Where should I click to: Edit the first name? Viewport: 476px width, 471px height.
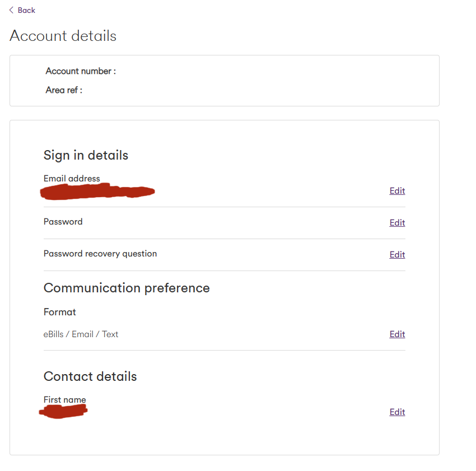[x=397, y=412]
